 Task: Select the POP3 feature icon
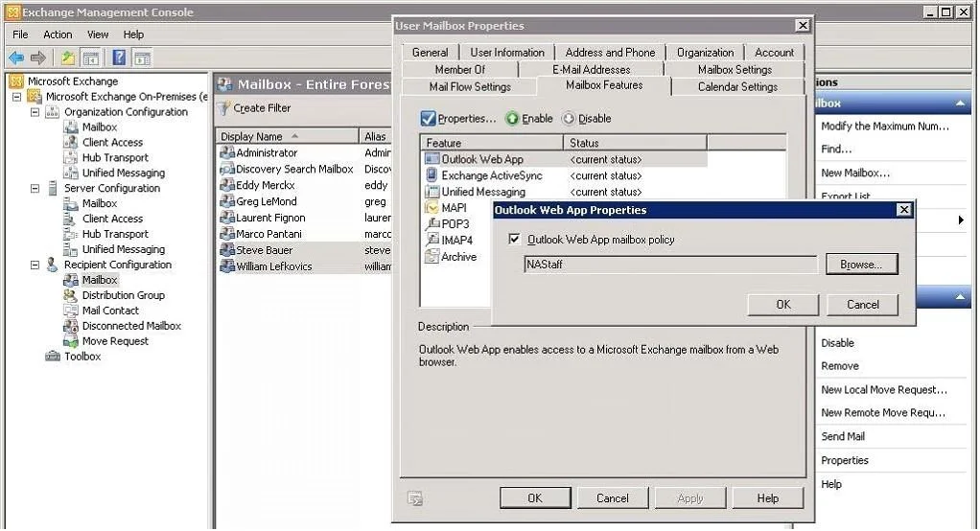(x=432, y=223)
